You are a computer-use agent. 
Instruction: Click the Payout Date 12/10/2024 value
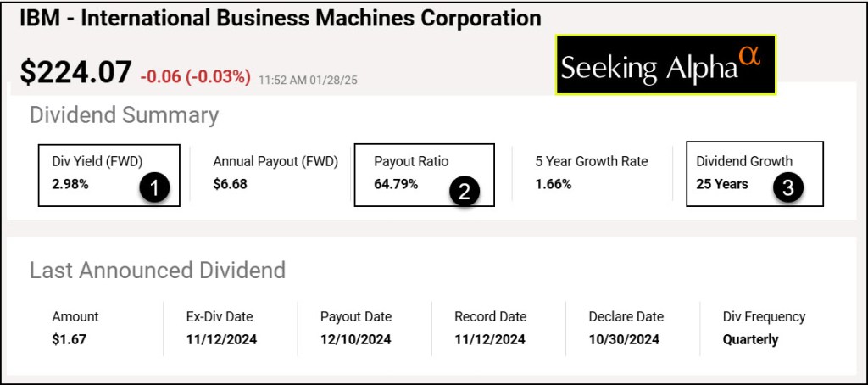(x=355, y=339)
